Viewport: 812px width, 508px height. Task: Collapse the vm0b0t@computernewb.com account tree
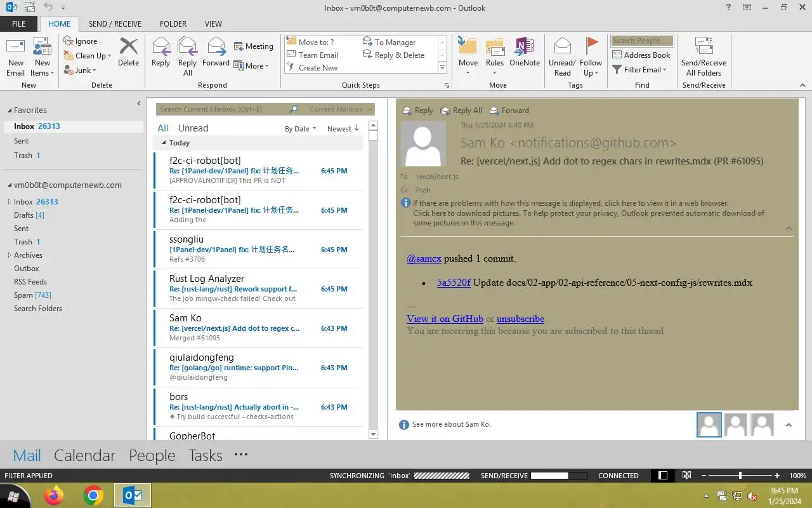coord(10,185)
